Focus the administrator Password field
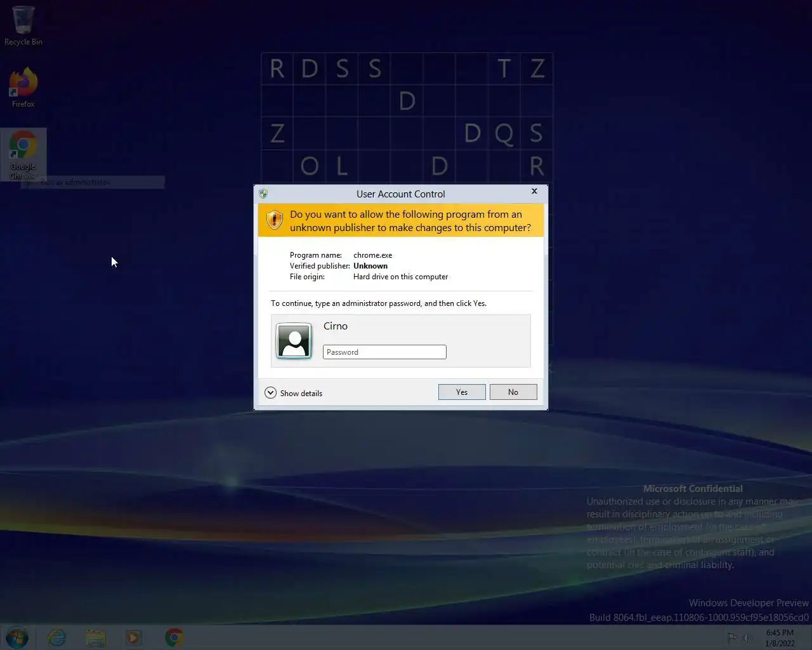Viewport: 812px width, 650px height. (384, 352)
